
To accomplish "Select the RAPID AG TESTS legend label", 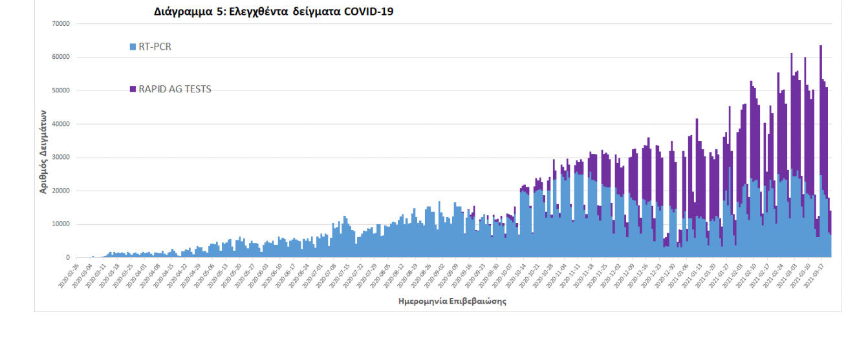I will tap(175, 89).
